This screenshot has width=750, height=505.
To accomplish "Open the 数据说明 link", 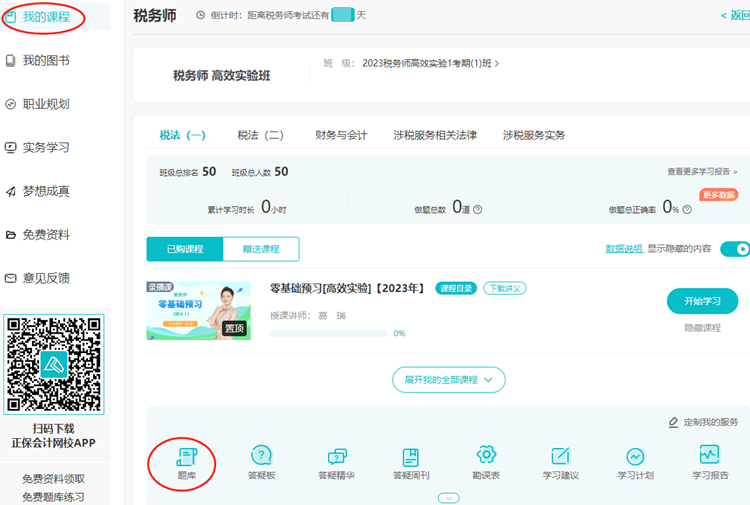I will 624,249.
